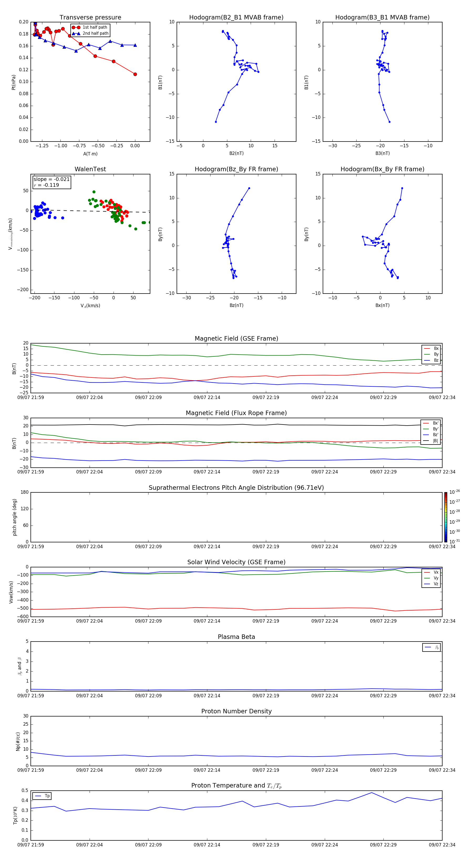Click the "Np(#/cc)" axis label

click(x=18, y=741)
